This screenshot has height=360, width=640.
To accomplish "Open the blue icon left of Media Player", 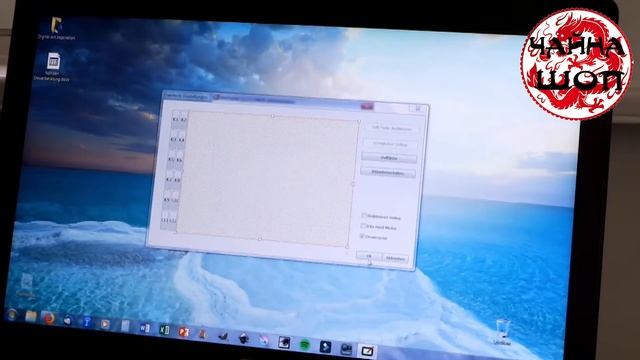I will click(x=86, y=322).
